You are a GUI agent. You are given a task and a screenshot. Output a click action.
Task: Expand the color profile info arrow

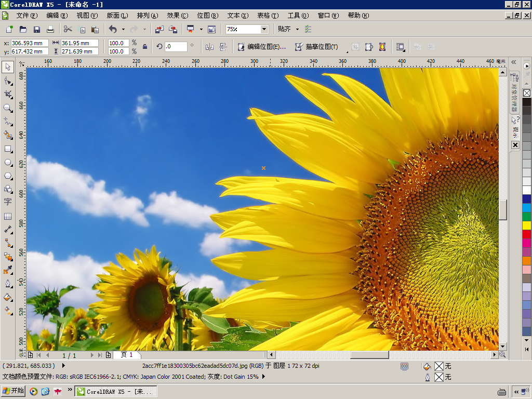click(263, 377)
